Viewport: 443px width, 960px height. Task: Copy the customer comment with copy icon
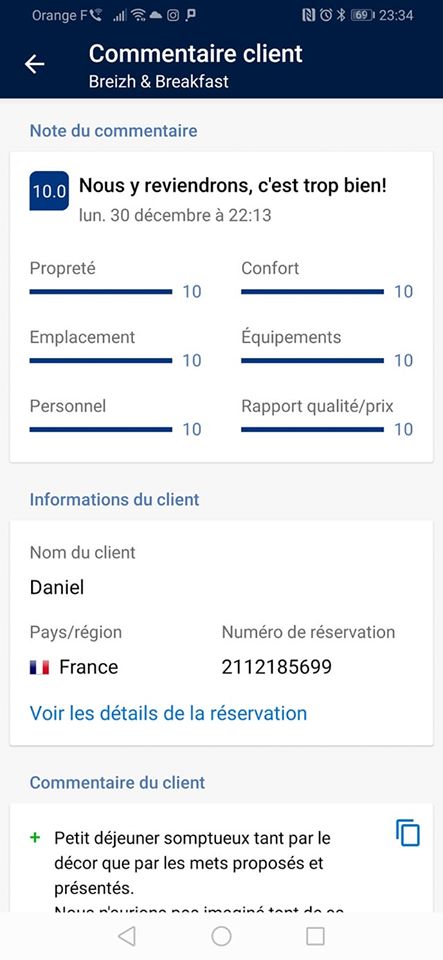pos(408,833)
